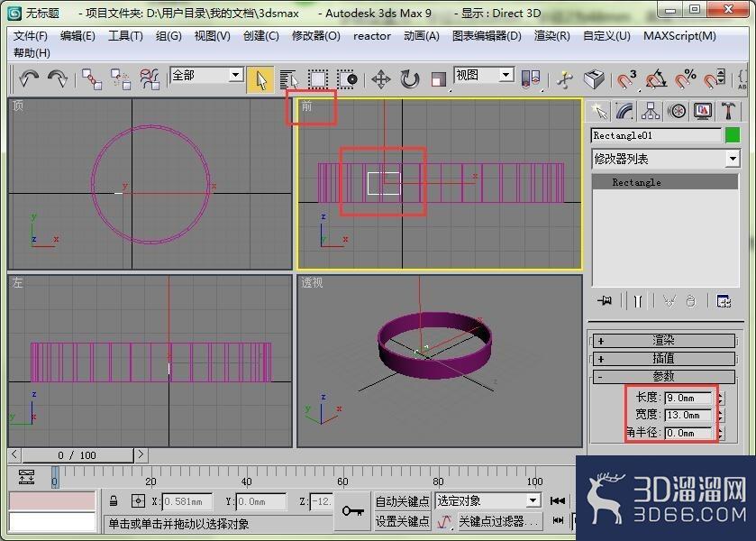Open the 选定对象 key filter dropdown

pyautogui.click(x=533, y=500)
